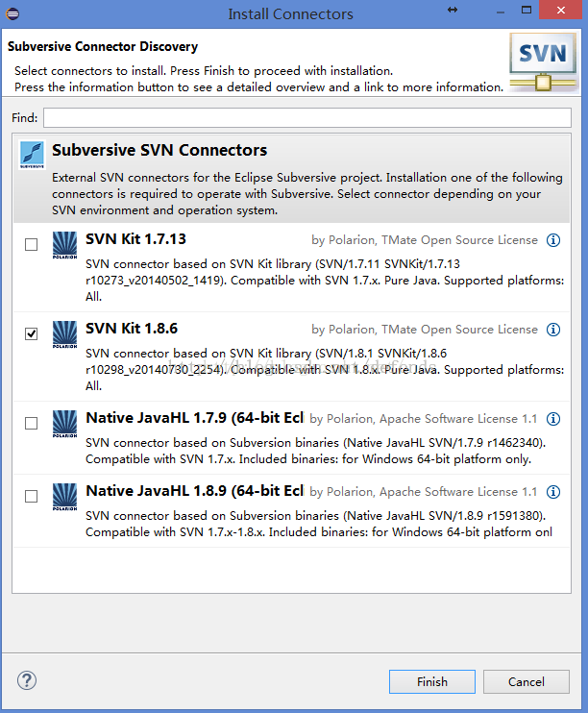
Task: Minimize the Install Connectors window
Action: tap(501, 11)
